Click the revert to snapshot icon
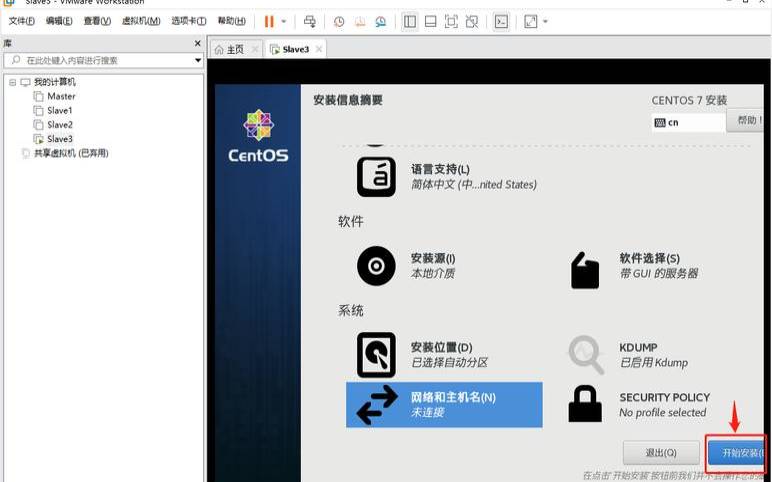772x482 pixels. click(360, 21)
